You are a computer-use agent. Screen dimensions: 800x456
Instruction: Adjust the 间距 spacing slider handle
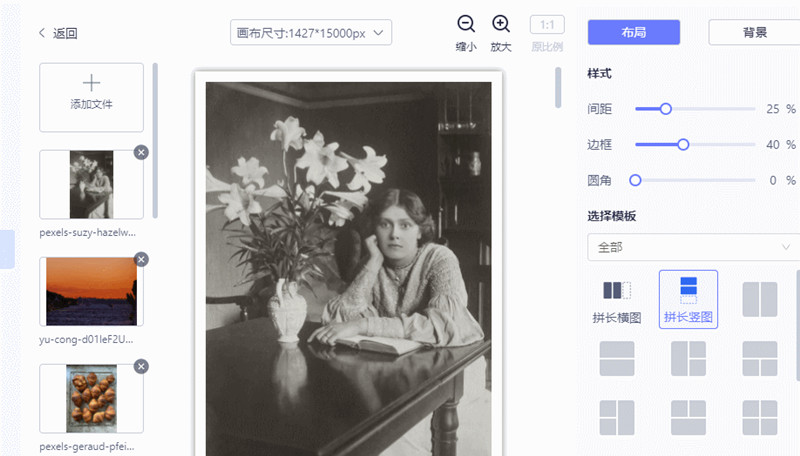point(666,108)
